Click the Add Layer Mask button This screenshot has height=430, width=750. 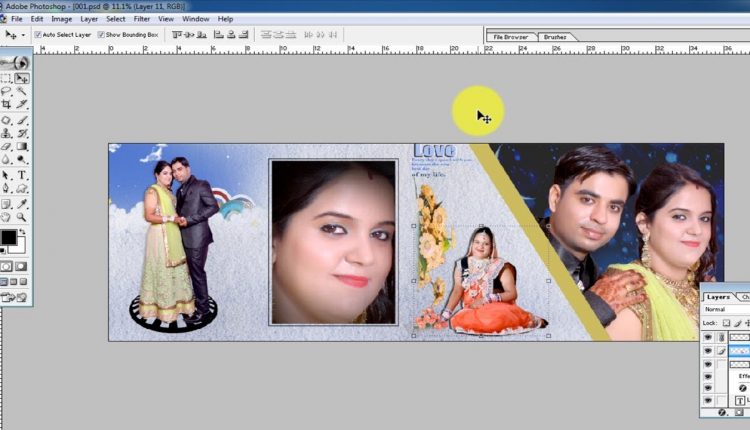click(x=739, y=412)
